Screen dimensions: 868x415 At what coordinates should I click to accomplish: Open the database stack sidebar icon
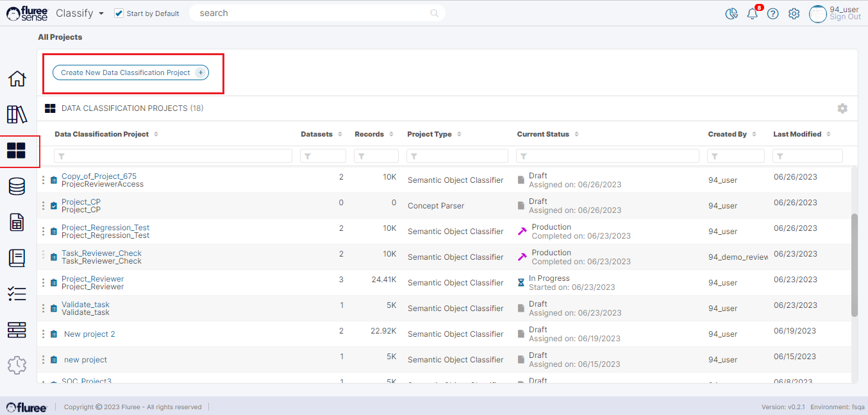coord(17,187)
